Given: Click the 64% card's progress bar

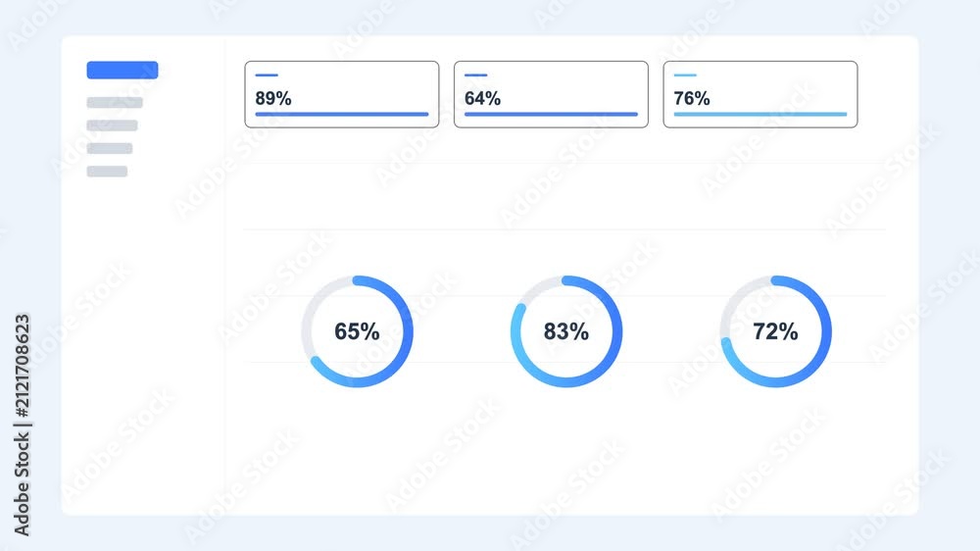Looking at the screenshot, I should pos(551,115).
